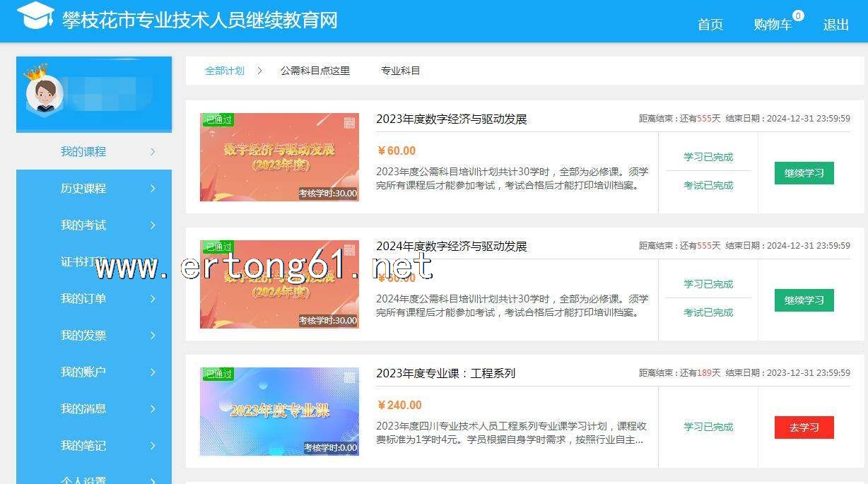
Task: Open the shopping cart count badge
Action: [x=798, y=16]
